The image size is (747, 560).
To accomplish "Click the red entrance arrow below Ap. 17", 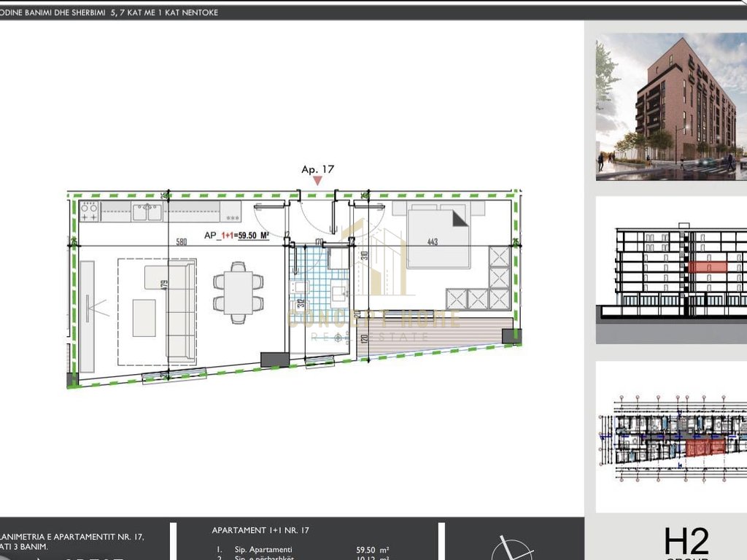I will [317, 181].
